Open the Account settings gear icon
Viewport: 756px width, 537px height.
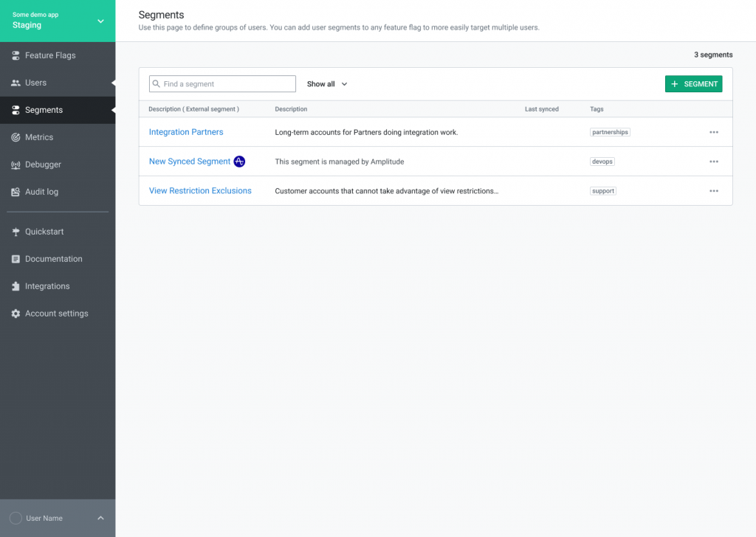tap(15, 313)
